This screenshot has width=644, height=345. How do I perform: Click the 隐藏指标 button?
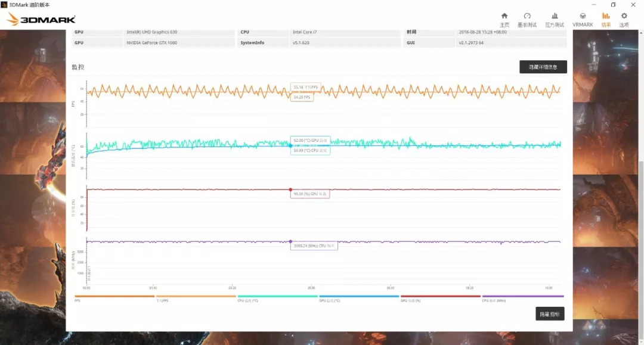point(549,313)
